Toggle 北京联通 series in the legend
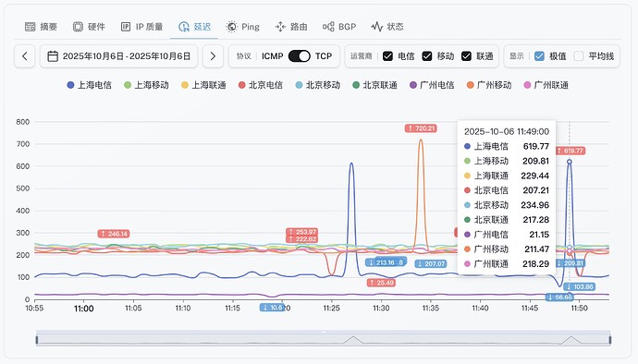638x364 pixels. [x=374, y=85]
